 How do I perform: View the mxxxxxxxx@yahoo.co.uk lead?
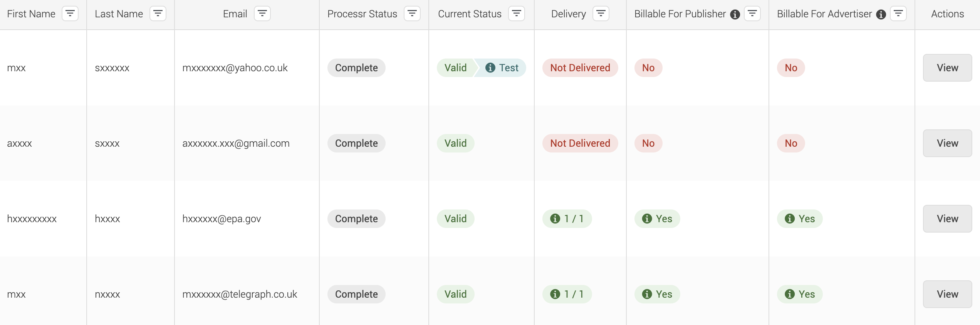tap(947, 68)
